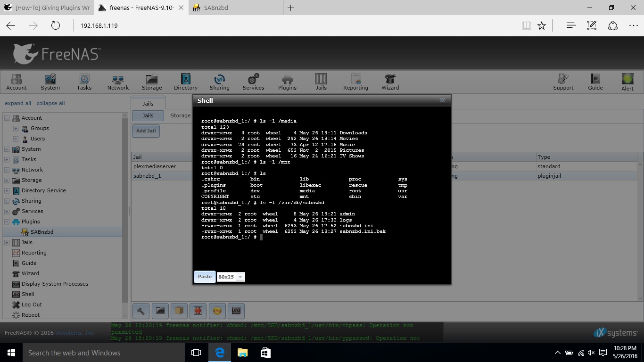This screenshot has height=362, width=644.
Task: Expand the Account tree node
Action: click(x=7, y=118)
